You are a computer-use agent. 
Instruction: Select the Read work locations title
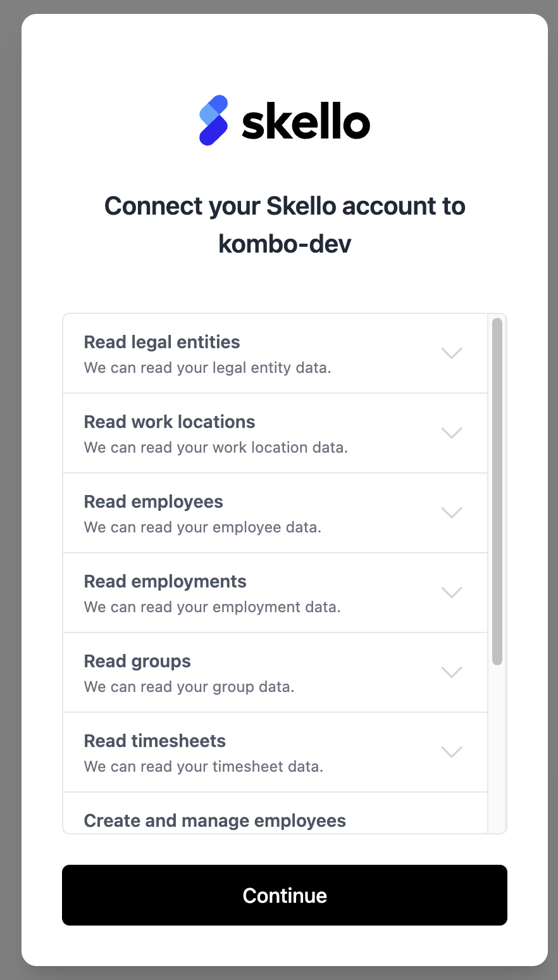coord(170,422)
